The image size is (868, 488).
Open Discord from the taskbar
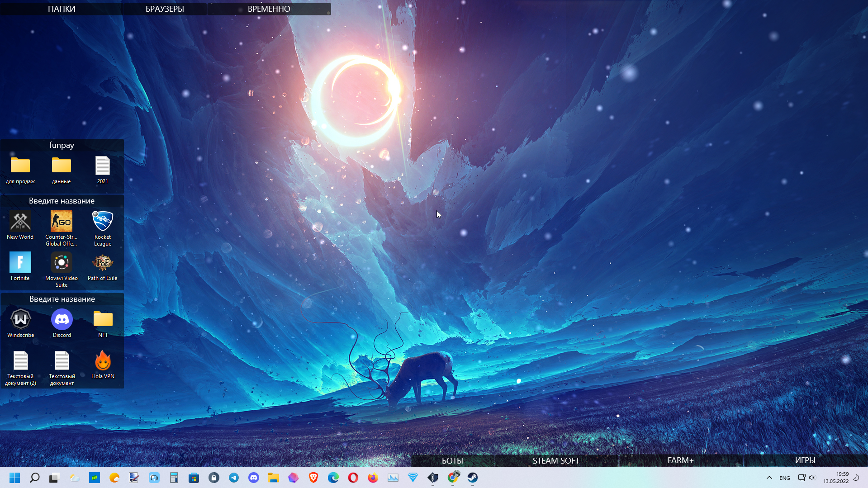[254, 478]
